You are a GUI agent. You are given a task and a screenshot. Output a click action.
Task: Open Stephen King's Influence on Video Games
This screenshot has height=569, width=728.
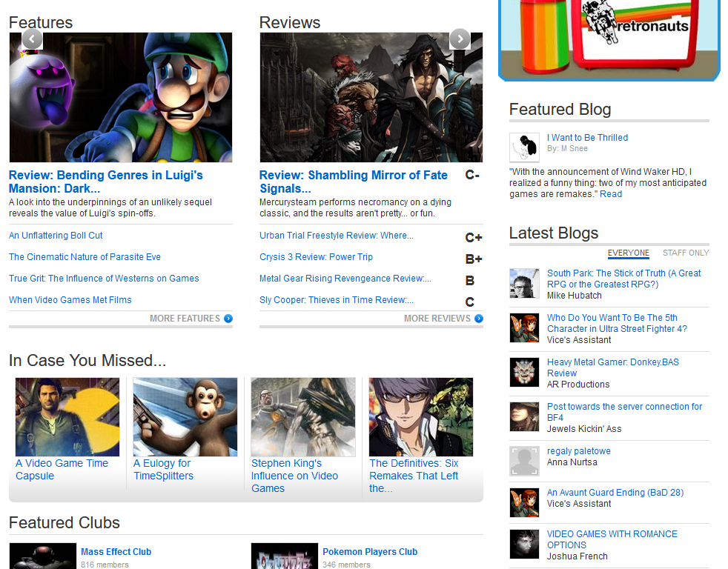[x=294, y=476]
